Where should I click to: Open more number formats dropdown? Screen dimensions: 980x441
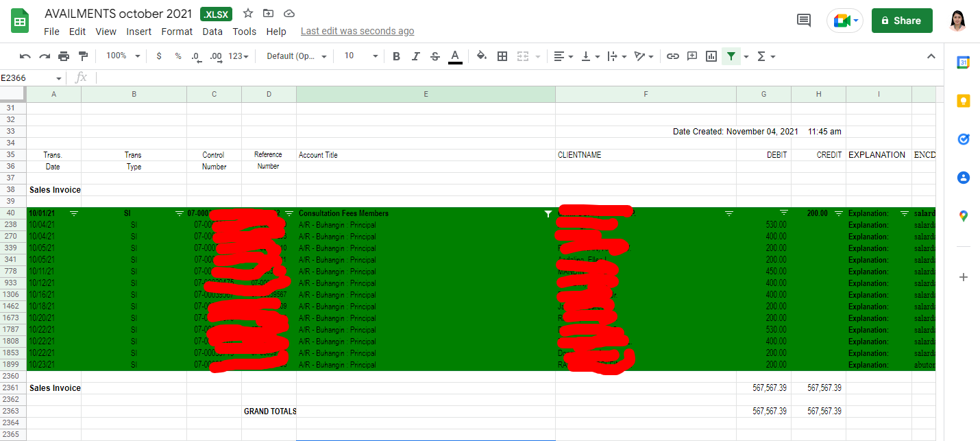pyautogui.click(x=238, y=56)
